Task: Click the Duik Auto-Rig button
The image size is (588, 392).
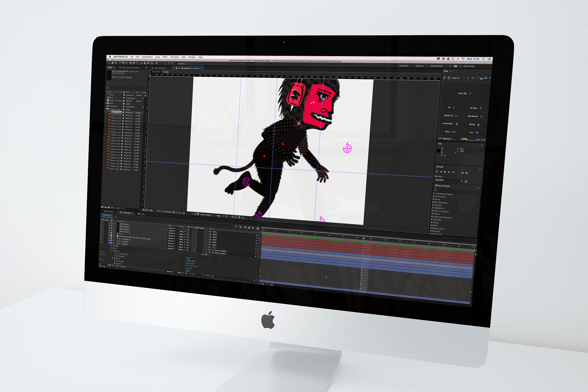Action: [464, 93]
